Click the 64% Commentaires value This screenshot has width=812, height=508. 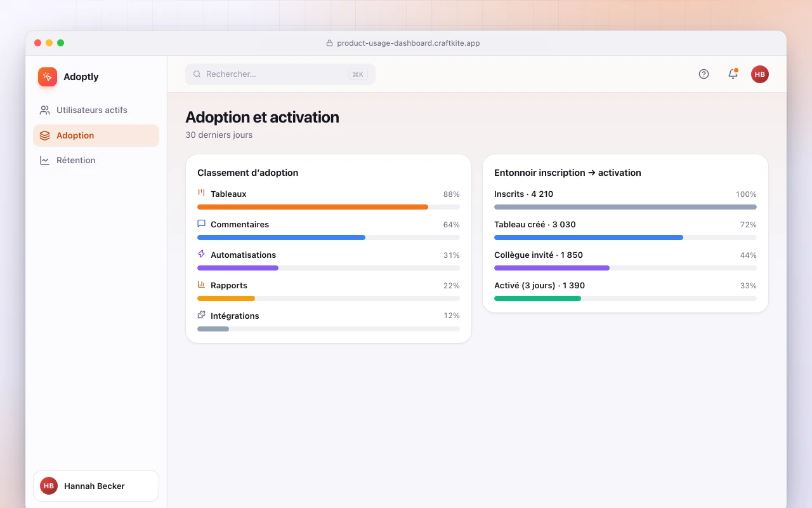(452, 225)
